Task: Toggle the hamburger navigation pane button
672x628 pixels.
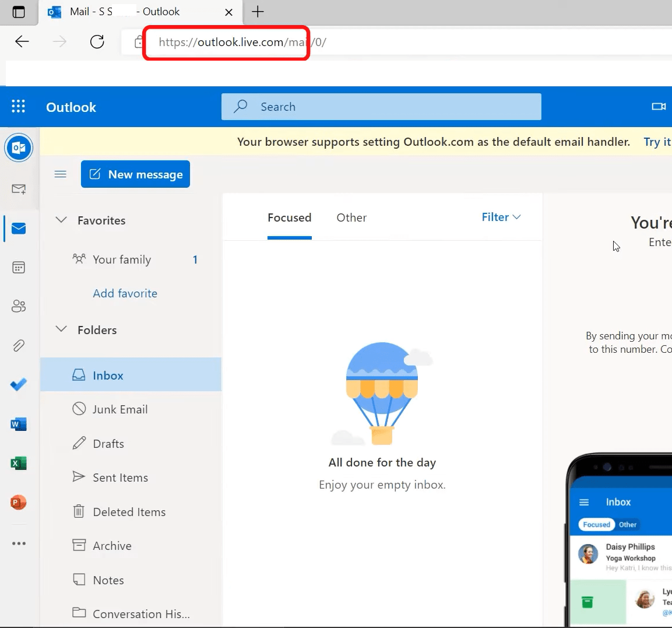Action: pos(61,174)
